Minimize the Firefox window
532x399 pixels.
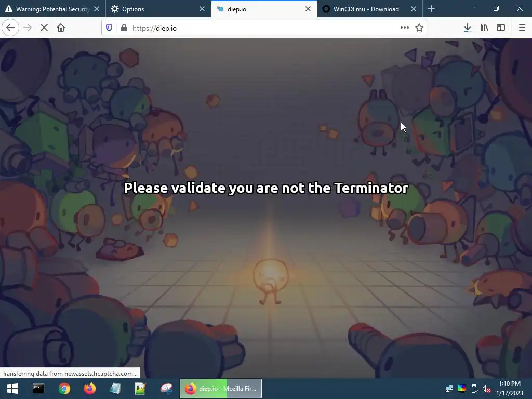tap(472, 8)
